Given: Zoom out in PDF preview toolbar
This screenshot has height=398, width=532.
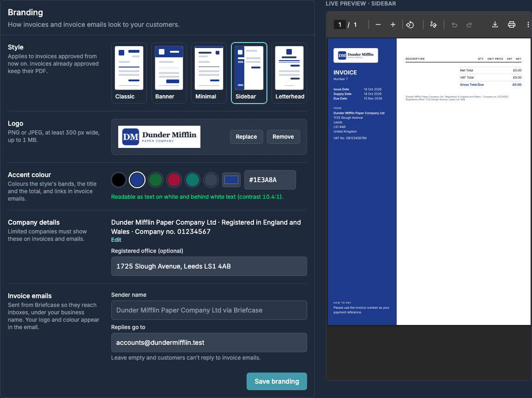Looking at the screenshot, I should [378, 24].
